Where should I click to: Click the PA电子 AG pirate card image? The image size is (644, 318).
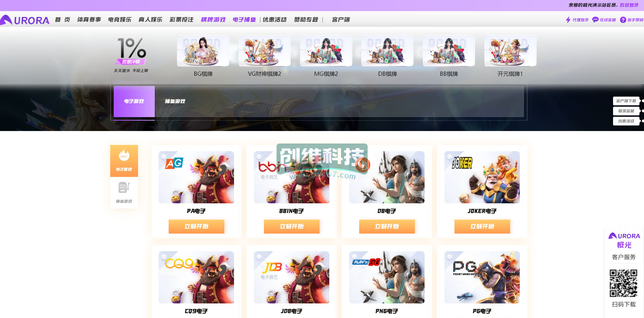196,177
